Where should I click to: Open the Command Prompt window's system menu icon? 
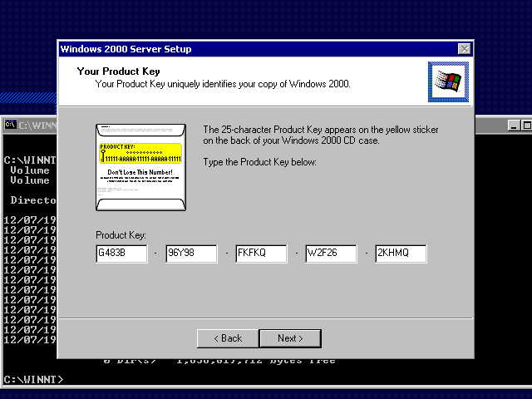10,125
